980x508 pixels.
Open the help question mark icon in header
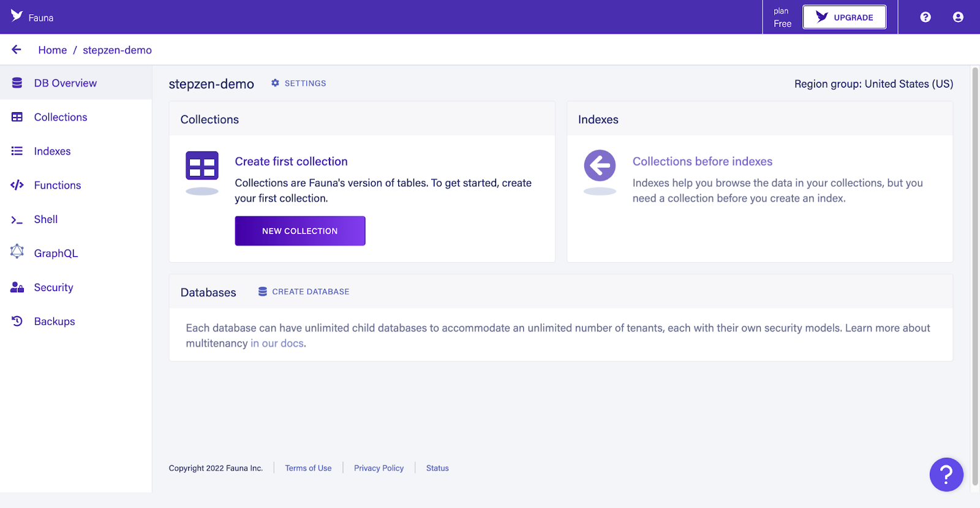pos(925,17)
